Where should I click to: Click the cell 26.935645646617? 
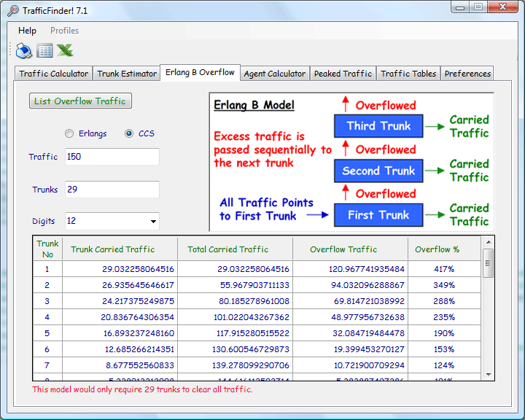pyautogui.click(x=120, y=285)
